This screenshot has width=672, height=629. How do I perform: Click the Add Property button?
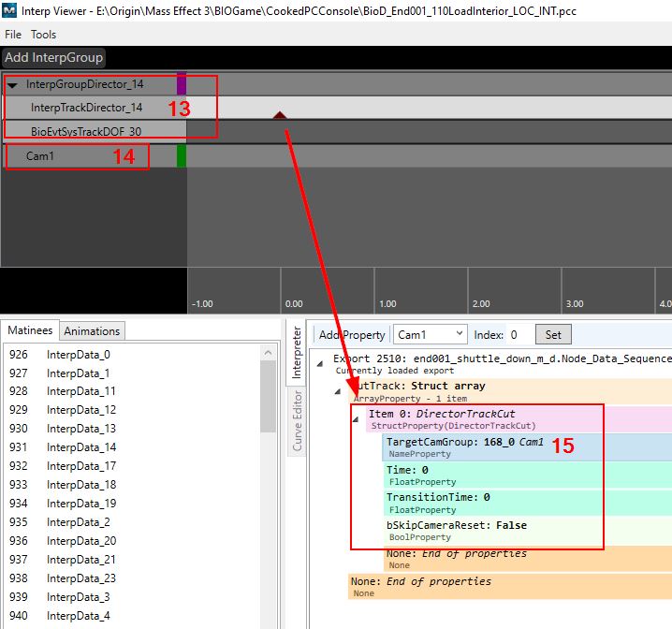pyautogui.click(x=352, y=335)
